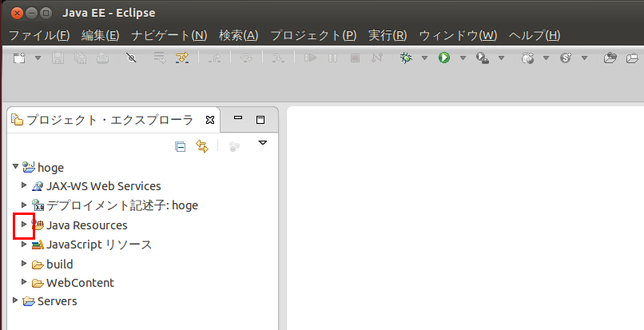
Task: Click the Resume debug icon
Action: pyautogui.click(x=310, y=58)
